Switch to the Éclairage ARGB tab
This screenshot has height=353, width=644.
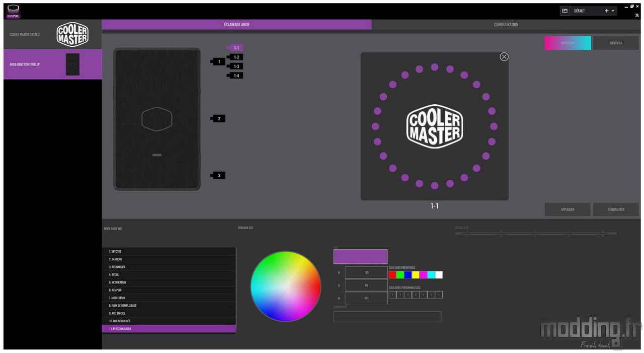click(236, 25)
